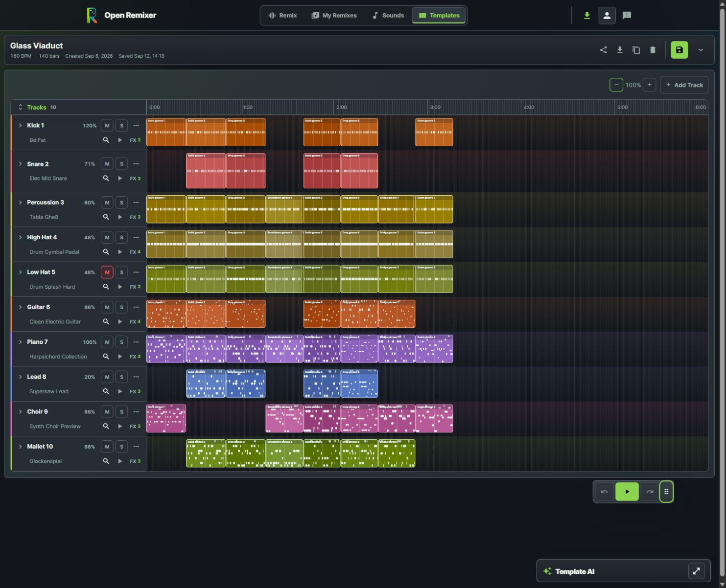Image resolution: width=726 pixels, height=588 pixels.
Task: Mute the Snare 2 track
Action: coord(107,164)
